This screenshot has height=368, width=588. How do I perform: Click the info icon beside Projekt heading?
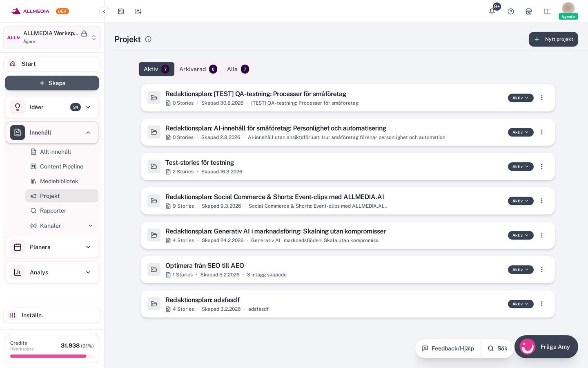pos(148,39)
